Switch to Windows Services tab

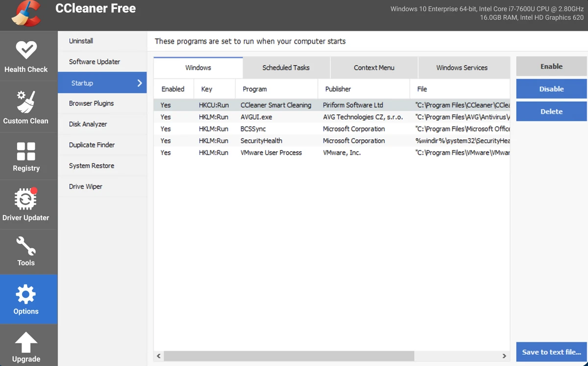tap(462, 68)
